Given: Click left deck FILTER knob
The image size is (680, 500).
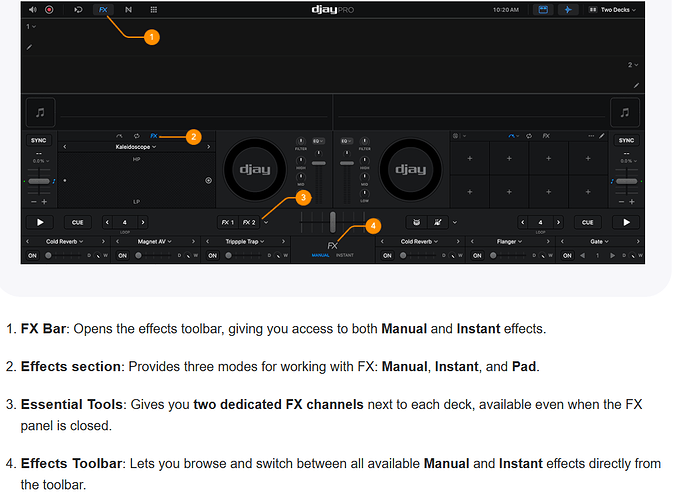Looking at the screenshot, I should [301, 141].
